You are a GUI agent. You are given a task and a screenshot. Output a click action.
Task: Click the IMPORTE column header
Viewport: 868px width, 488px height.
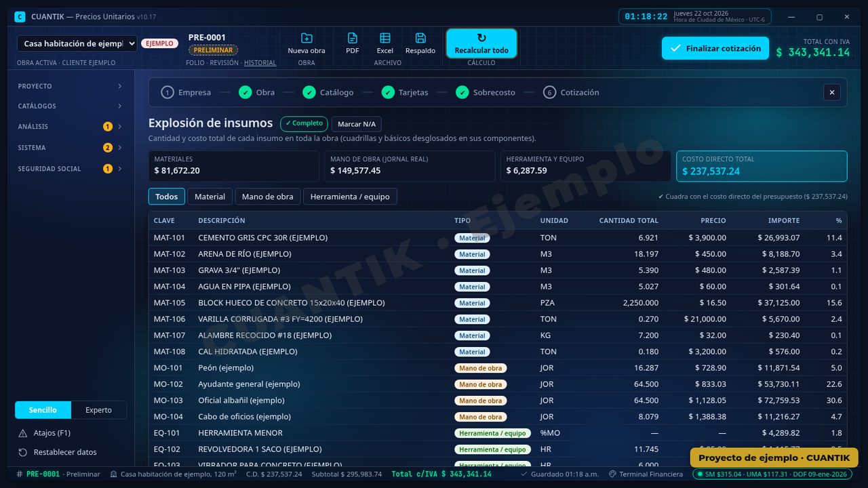tap(784, 220)
